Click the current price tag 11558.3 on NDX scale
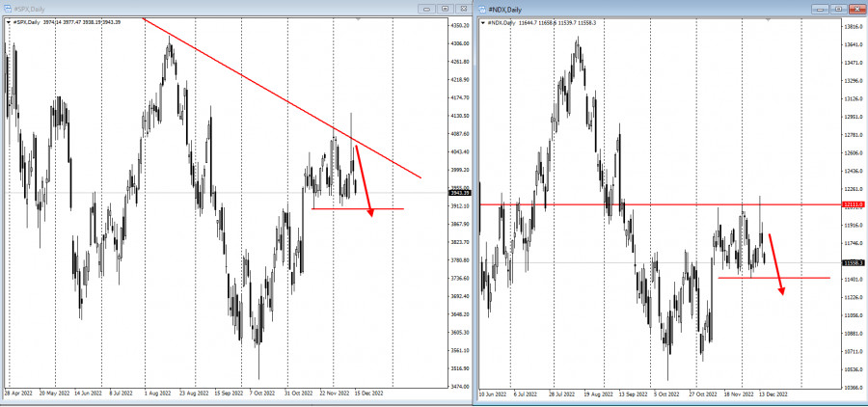This screenshot has height=407, width=868. pyautogui.click(x=854, y=263)
